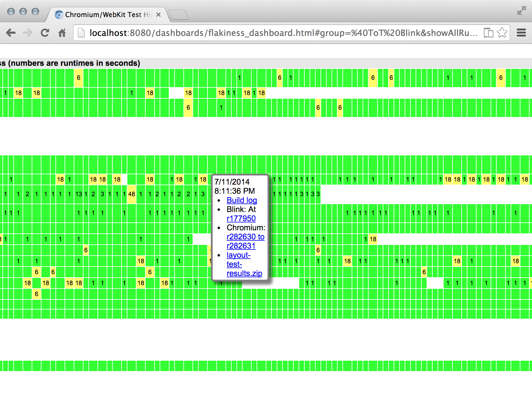Image resolution: width=532 pixels, height=393 pixels.
Task: Open a new tab with the blank tab button
Action: 179,15
